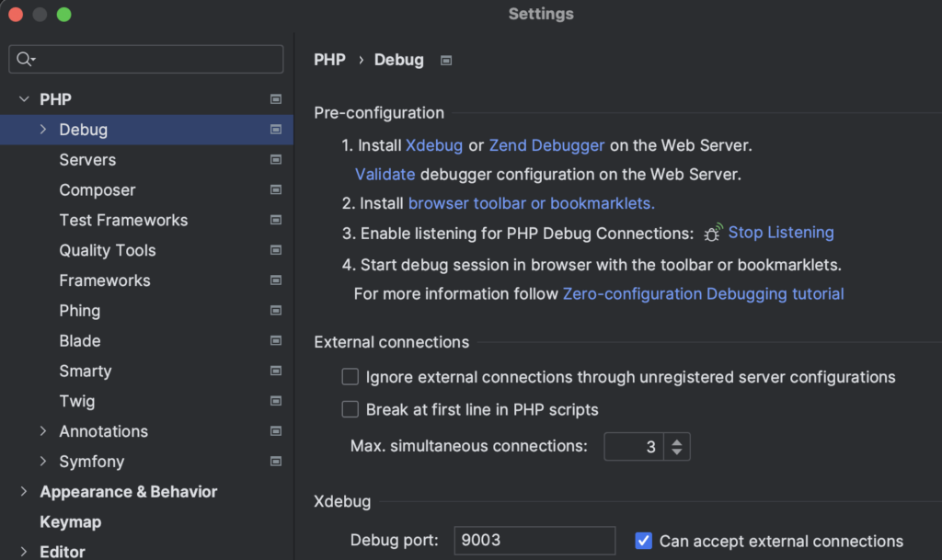Image resolution: width=942 pixels, height=560 pixels.
Task: Click the Validate debugger configuration link
Action: pyautogui.click(x=385, y=174)
